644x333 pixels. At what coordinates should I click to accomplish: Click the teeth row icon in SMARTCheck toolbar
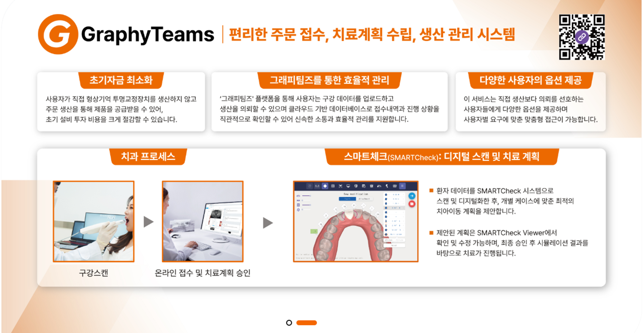click(317, 186)
